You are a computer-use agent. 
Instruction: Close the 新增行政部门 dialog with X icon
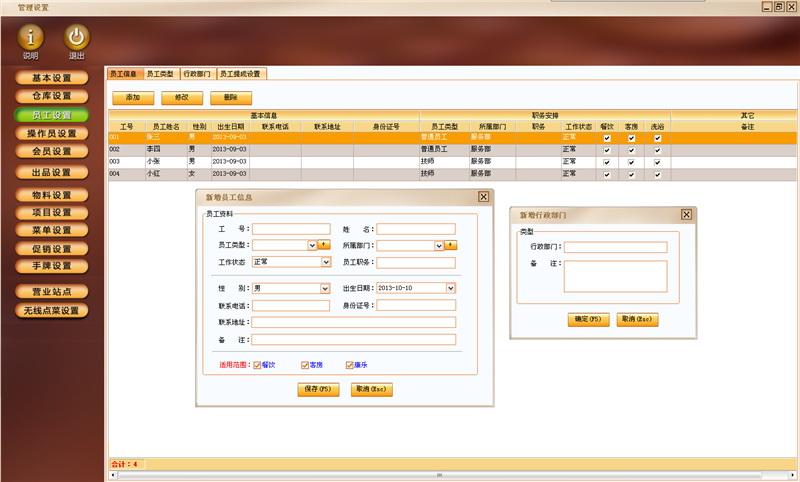point(686,215)
